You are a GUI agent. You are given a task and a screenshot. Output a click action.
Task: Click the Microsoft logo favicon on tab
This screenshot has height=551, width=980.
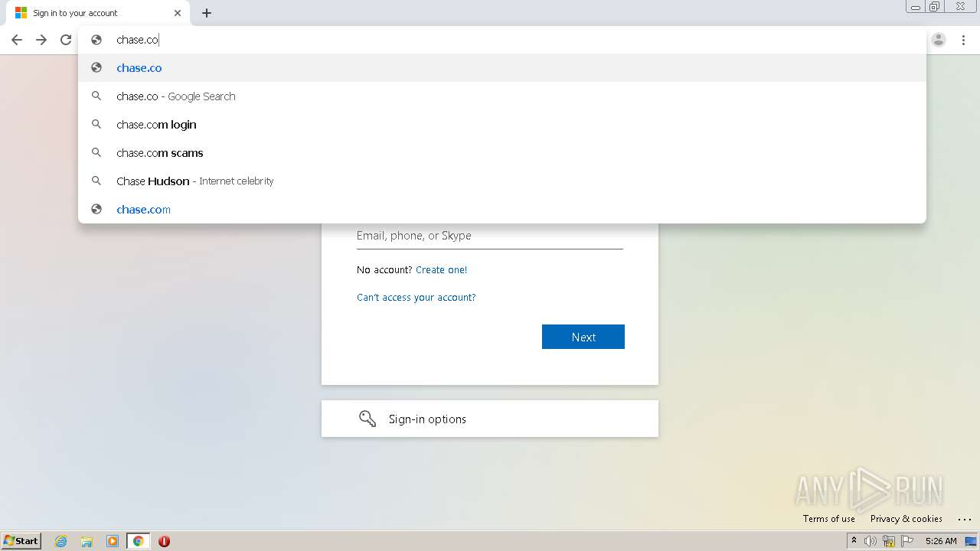click(x=21, y=13)
